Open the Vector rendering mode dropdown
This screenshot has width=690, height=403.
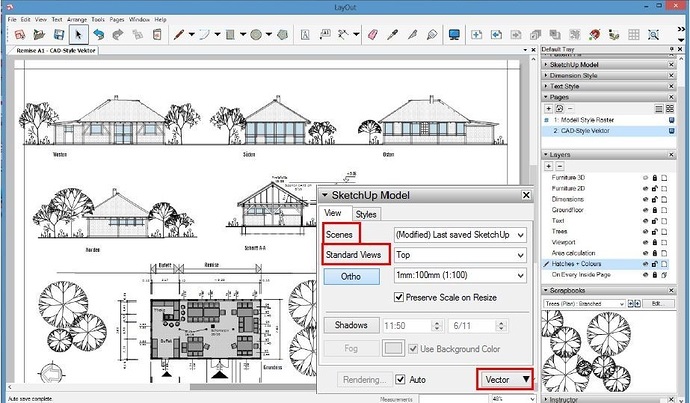click(x=504, y=380)
